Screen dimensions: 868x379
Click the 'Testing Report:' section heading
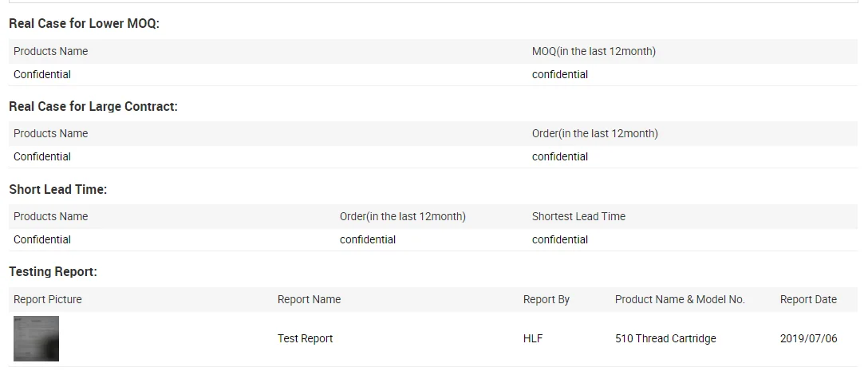[x=53, y=272]
